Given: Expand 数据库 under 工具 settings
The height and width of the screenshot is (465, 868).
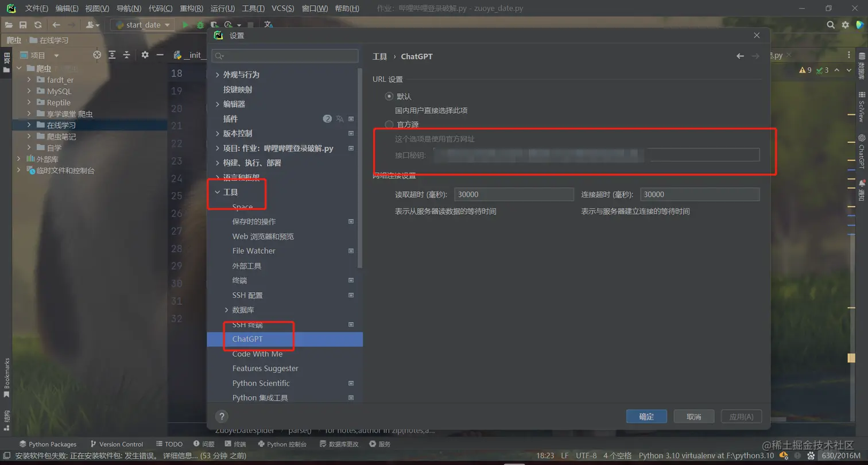Looking at the screenshot, I should click(x=226, y=309).
